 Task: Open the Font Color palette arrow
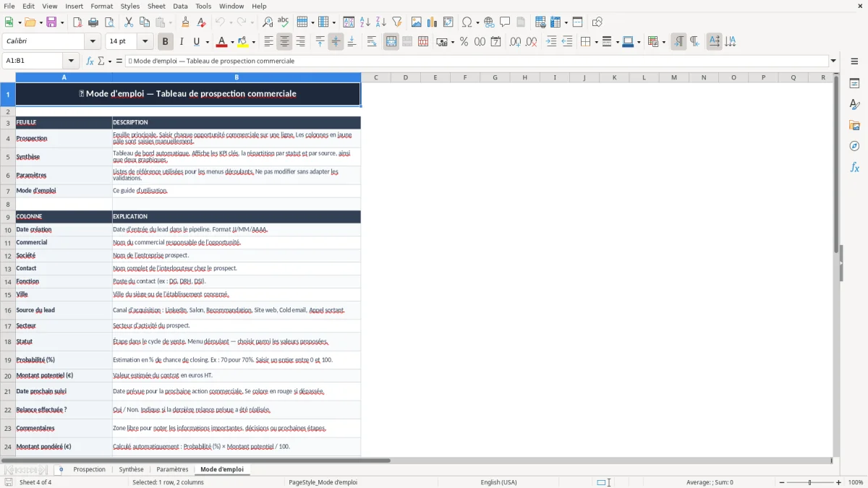point(232,42)
